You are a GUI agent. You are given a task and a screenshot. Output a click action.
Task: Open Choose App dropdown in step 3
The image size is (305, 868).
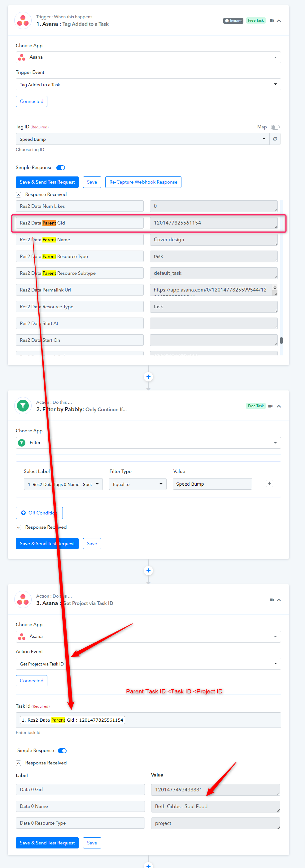click(x=148, y=637)
